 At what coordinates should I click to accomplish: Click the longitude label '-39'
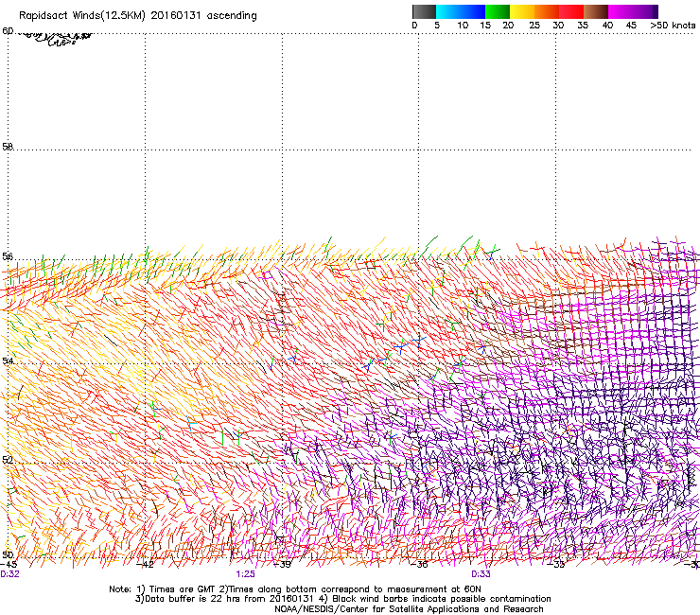coord(282,565)
